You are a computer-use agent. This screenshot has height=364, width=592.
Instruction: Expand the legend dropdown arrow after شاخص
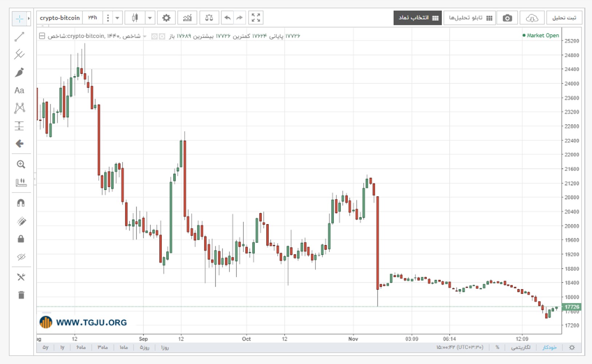click(x=145, y=36)
